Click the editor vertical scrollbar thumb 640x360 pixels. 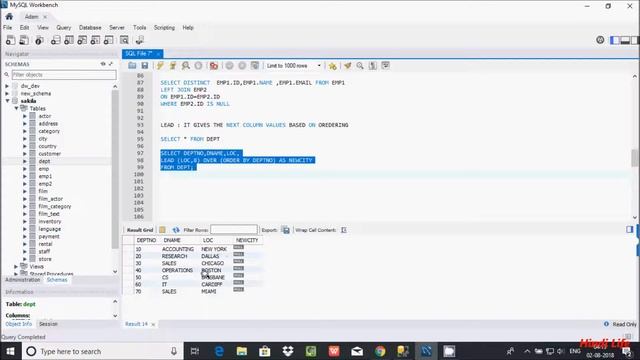tap(635, 158)
